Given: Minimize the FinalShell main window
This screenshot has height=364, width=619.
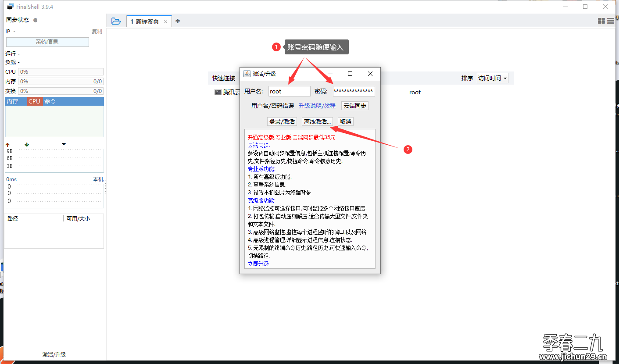Looking at the screenshot, I should [x=565, y=7].
